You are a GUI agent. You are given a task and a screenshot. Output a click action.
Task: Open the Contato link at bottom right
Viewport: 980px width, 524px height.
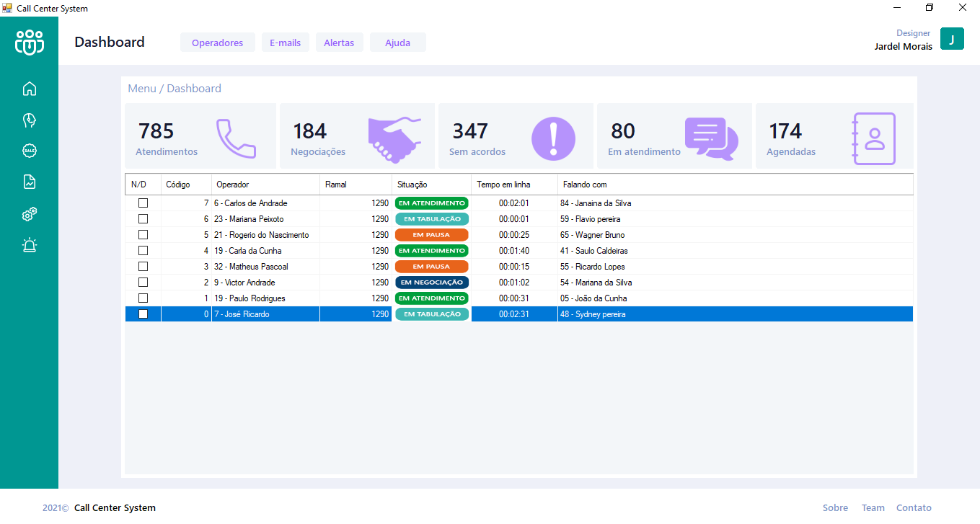914,507
